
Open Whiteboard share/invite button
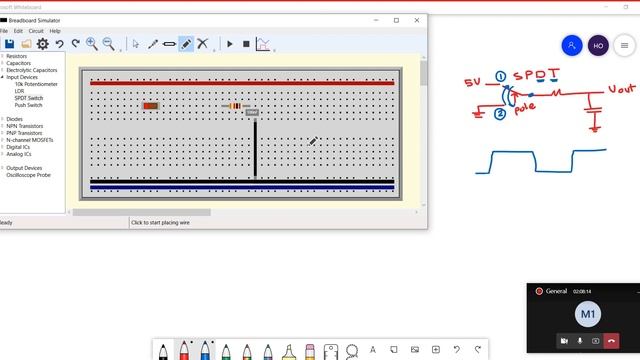pyautogui.click(x=572, y=45)
